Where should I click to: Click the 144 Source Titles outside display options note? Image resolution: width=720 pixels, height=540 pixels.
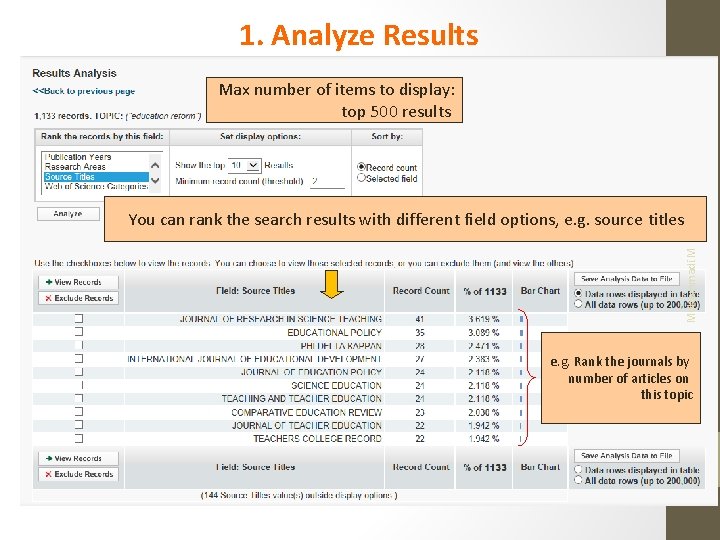[x=299, y=495]
